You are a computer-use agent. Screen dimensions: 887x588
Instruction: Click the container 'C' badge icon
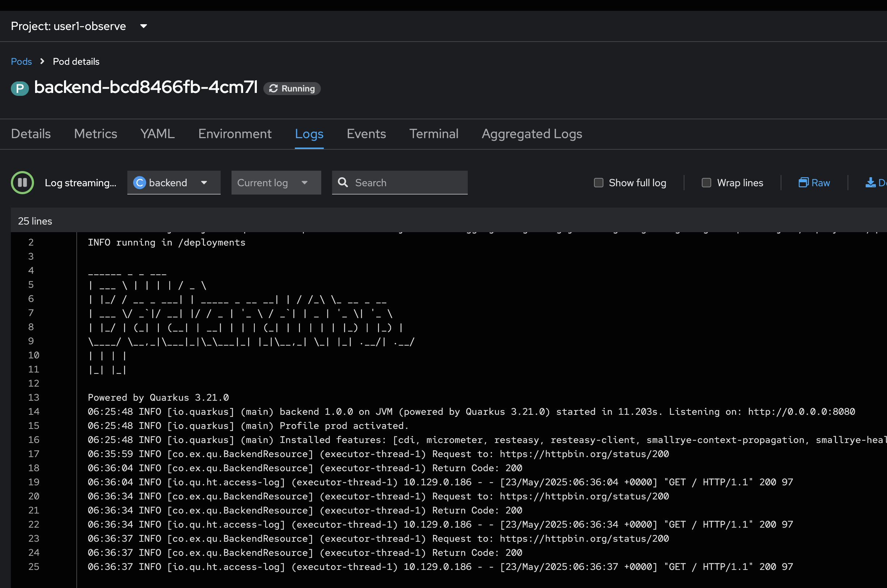(140, 183)
